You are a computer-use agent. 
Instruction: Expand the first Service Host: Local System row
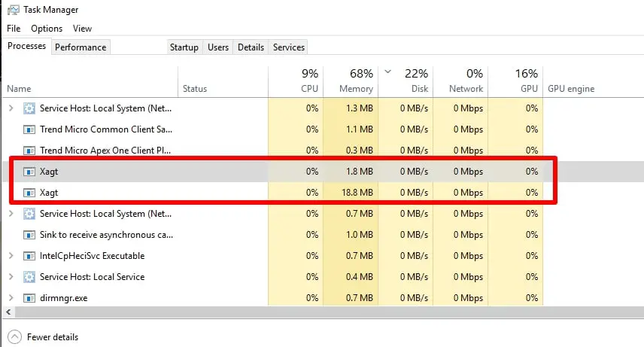coord(11,108)
